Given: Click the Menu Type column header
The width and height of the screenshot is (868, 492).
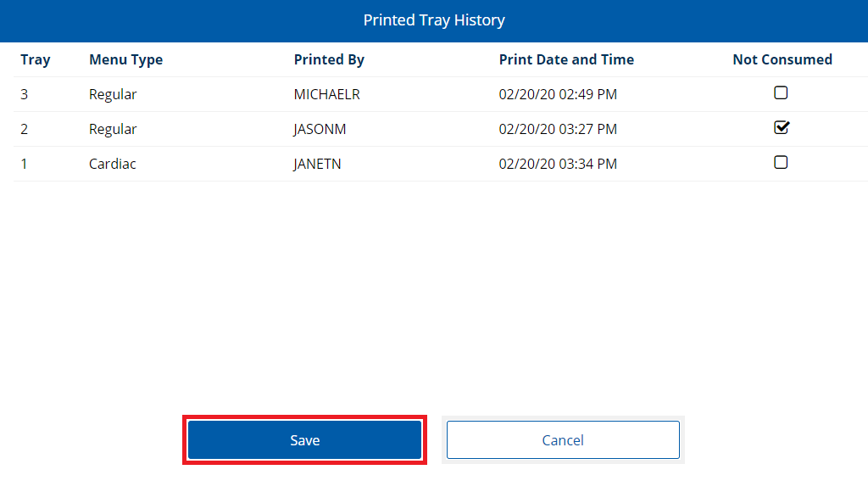Looking at the screenshot, I should 125,59.
